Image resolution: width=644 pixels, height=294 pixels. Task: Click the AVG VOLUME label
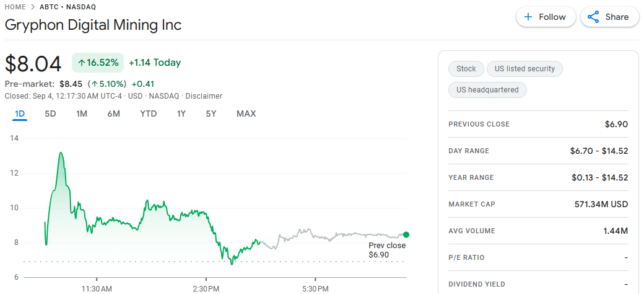click(471, 231)
